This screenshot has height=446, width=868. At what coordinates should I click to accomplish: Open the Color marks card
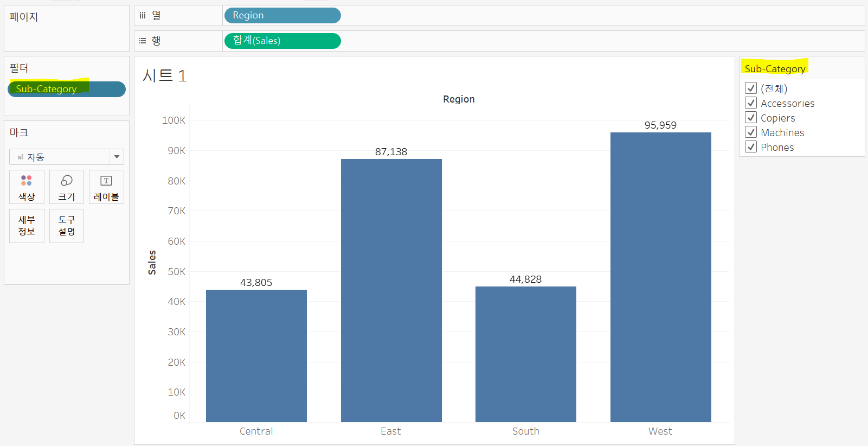pyautogui.click(x=27, y=187)
